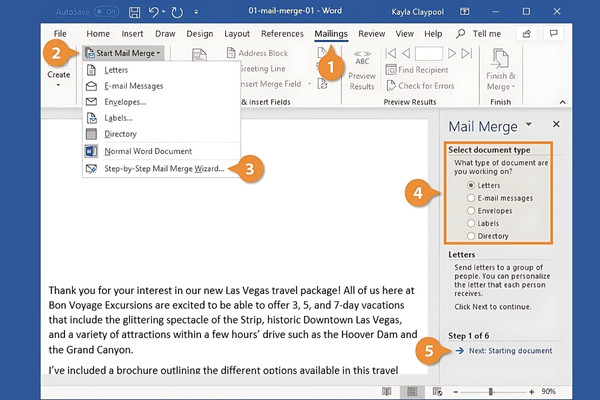Click the 90% zoom level
Viewport: 600px width, 400px height.
(549, 391)
